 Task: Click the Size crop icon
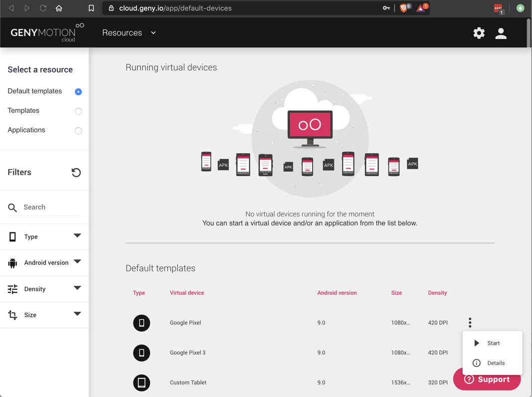tap(12, 315)
